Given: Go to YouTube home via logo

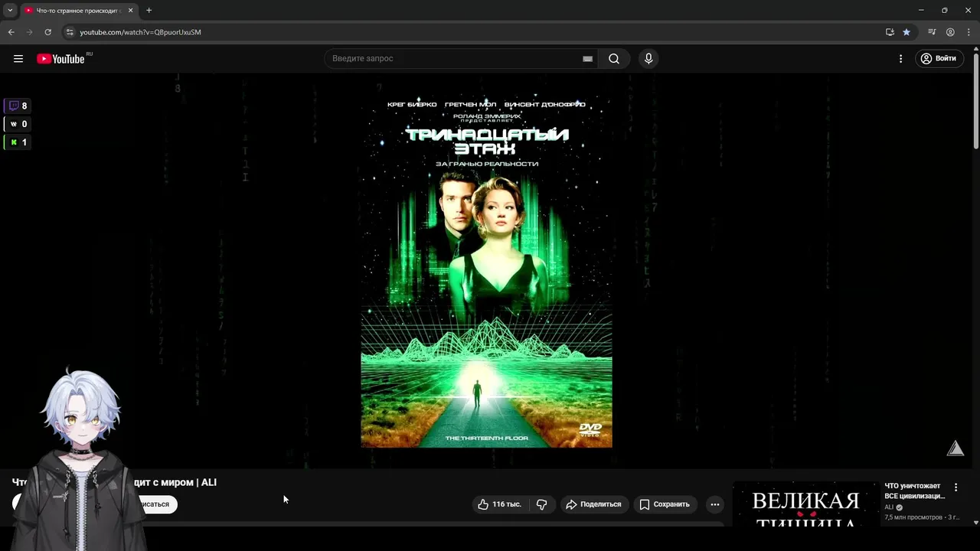Looking at the screenshot, I should click(x=60, y=59).
